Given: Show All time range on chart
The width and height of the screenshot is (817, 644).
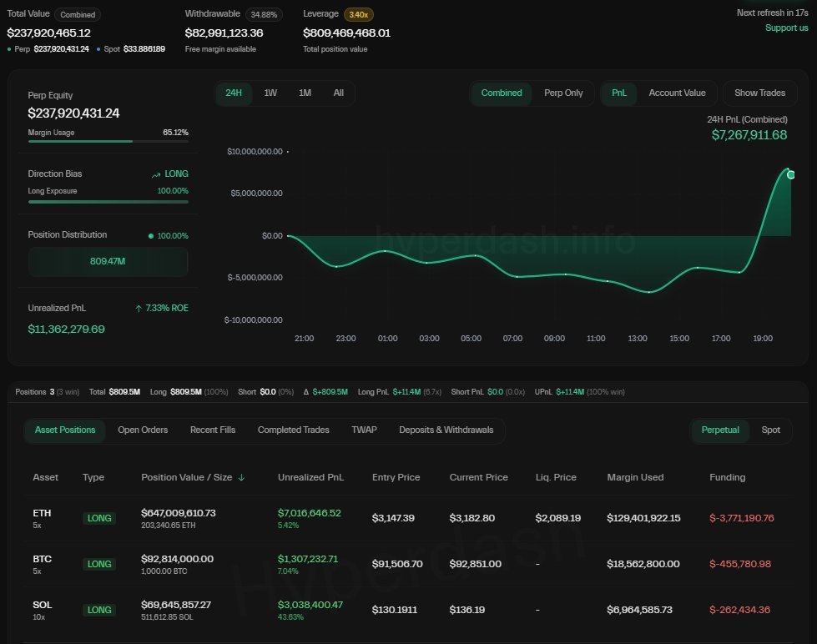Looking at the screenshot, I should click(338, 93).
